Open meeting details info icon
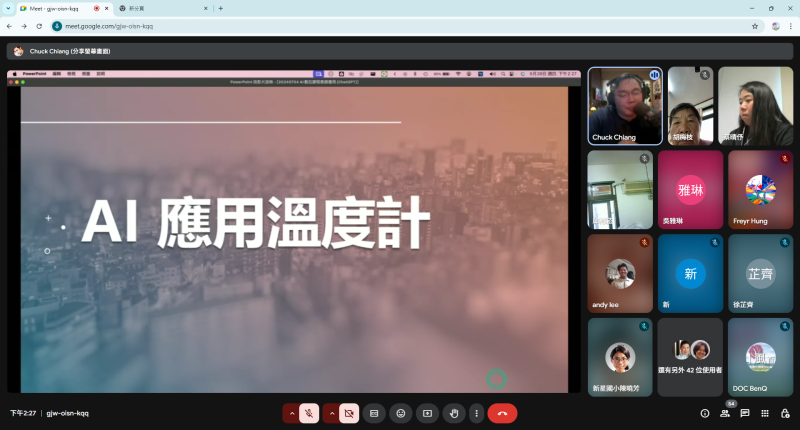 [705, 413]
